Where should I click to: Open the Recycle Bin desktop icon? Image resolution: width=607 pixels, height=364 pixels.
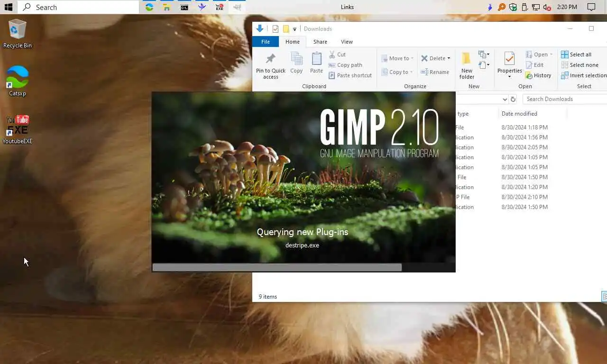[18, 34]
